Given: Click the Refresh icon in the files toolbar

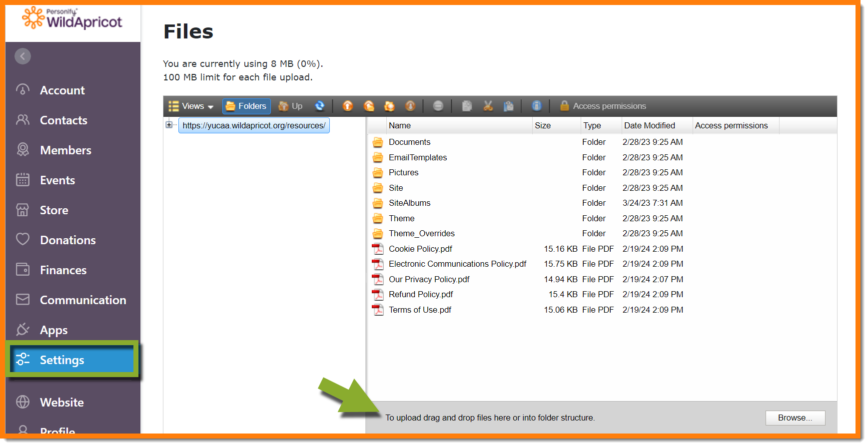Looking at the screenshot, I should 320,106.
